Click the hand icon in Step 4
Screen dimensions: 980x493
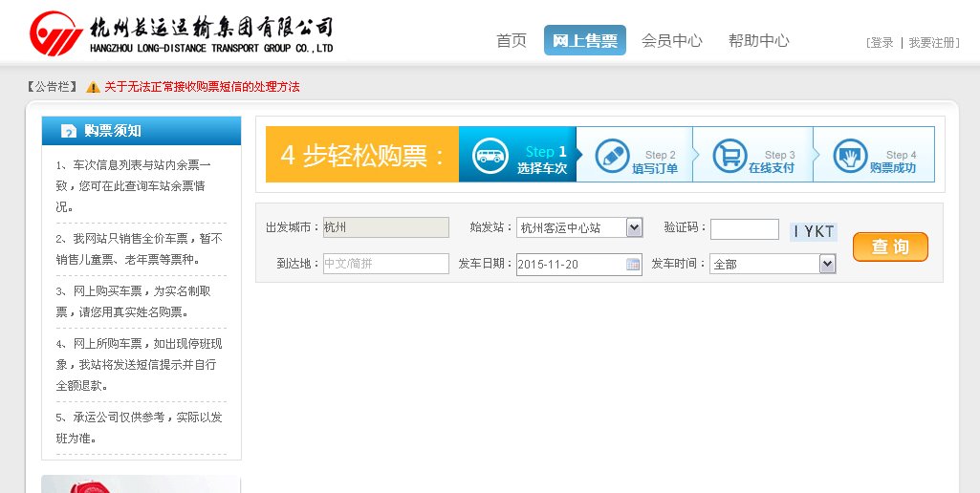pos(850,156)
